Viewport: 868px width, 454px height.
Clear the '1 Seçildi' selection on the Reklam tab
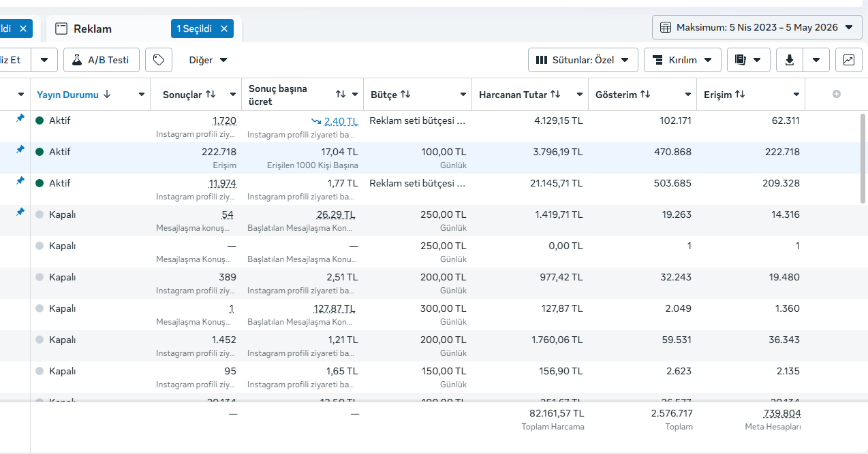click(223, 29)
